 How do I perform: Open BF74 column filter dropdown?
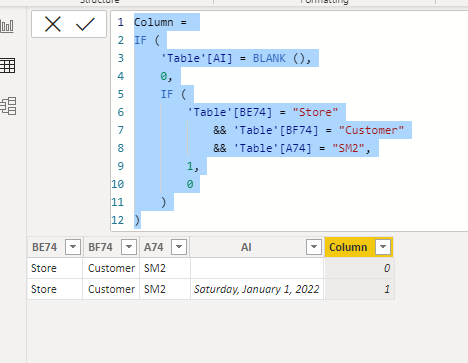(x=129, y=247)
